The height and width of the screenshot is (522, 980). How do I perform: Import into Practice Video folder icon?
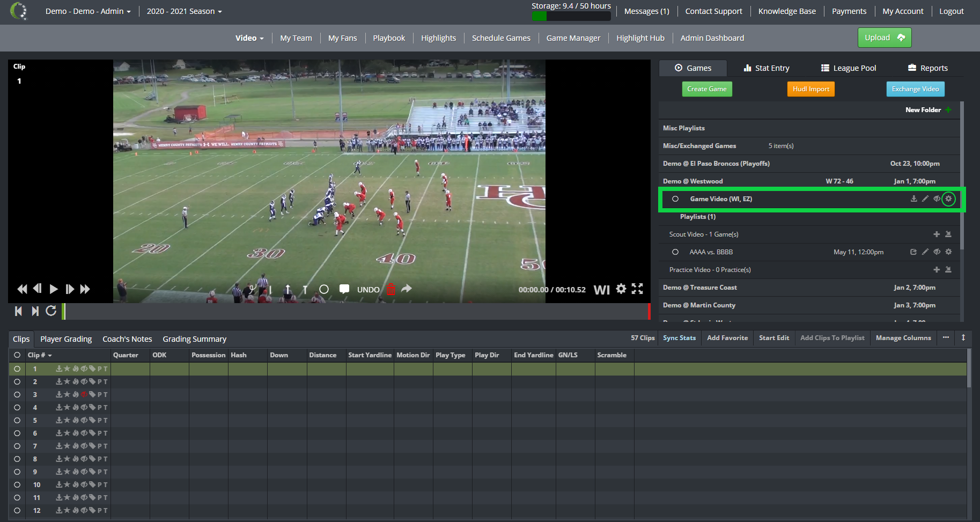pos(948,270)
